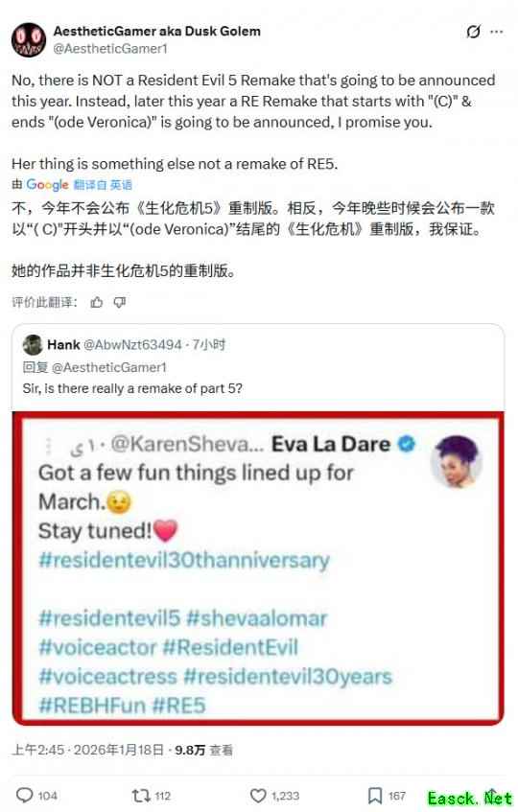Click the reply target @AestheticGamer1 in quote
The image size is (518, 812).
coord(109,367)
